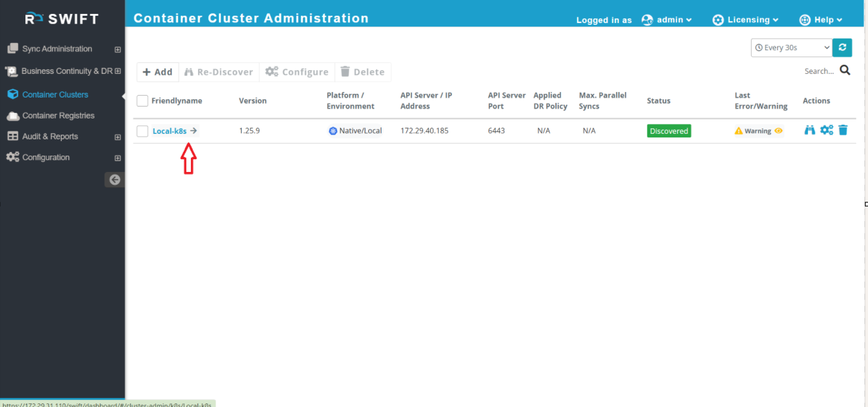The height and width of the screenshot is (407, 868).
Task: Click version value 1.25.9
Action: (x=249, y=130)
